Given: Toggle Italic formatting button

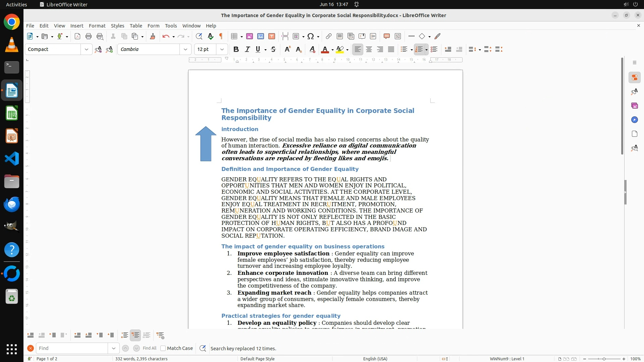Looking at the screenshot, I should click(x=247, y=49).
